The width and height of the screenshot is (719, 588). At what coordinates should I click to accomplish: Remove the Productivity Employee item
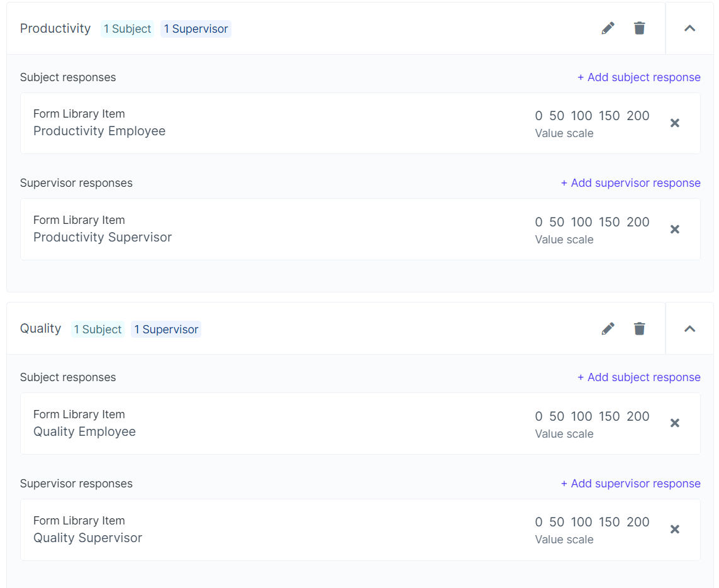pos(674,123)
